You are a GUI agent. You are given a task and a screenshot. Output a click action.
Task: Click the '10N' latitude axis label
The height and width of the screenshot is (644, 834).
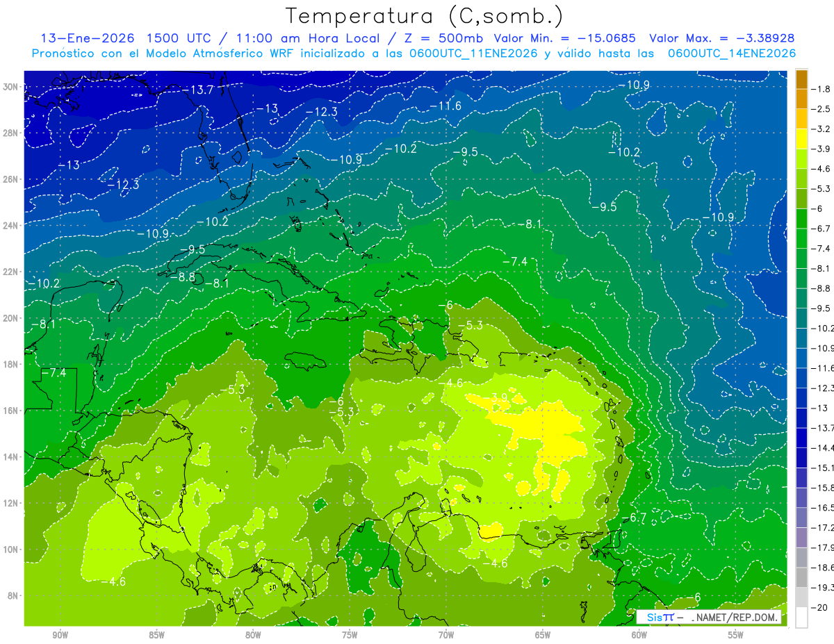10,550
